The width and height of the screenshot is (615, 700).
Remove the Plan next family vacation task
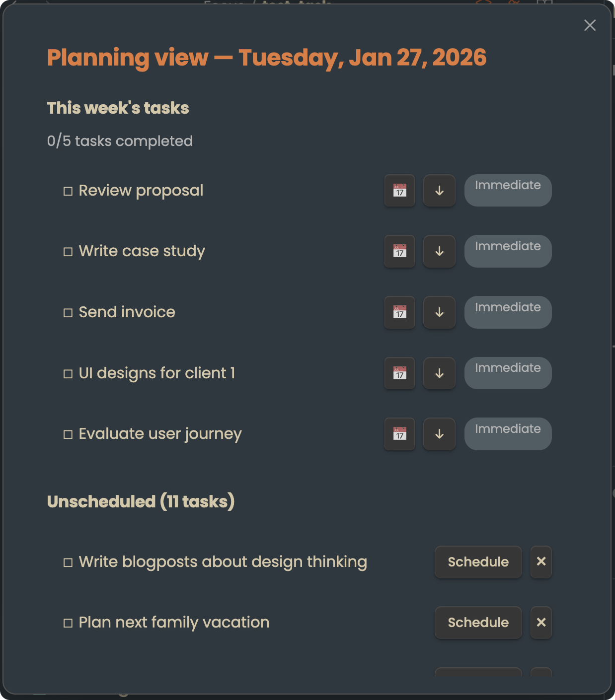[x=540, y=623]
